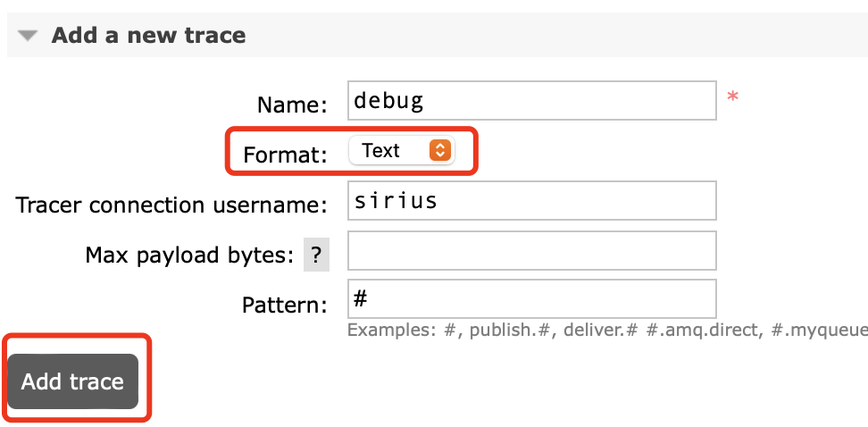This screenshot has height=427, width=868.
Task: Open the Format dropdown showing Text
Action: point(401,151)
